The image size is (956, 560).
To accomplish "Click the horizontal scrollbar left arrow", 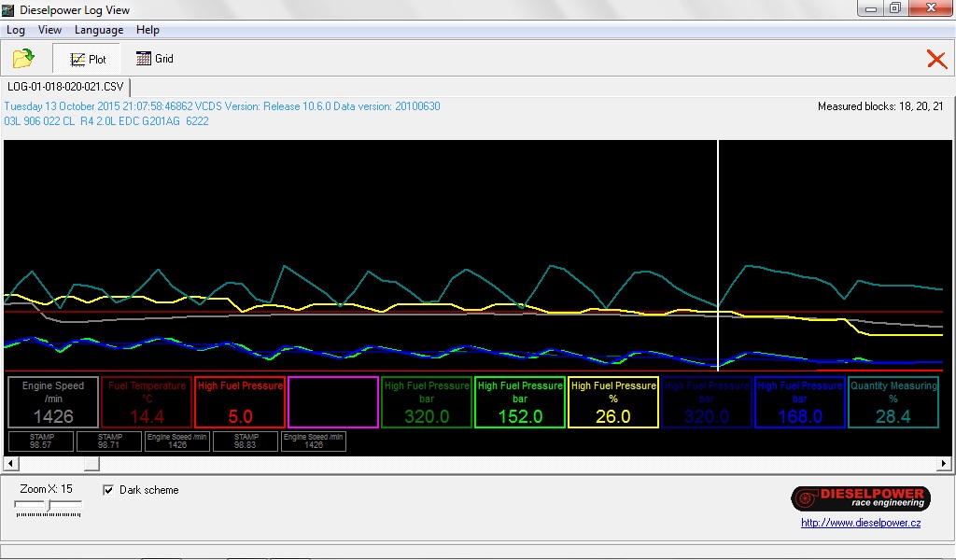I will point(11,464).
